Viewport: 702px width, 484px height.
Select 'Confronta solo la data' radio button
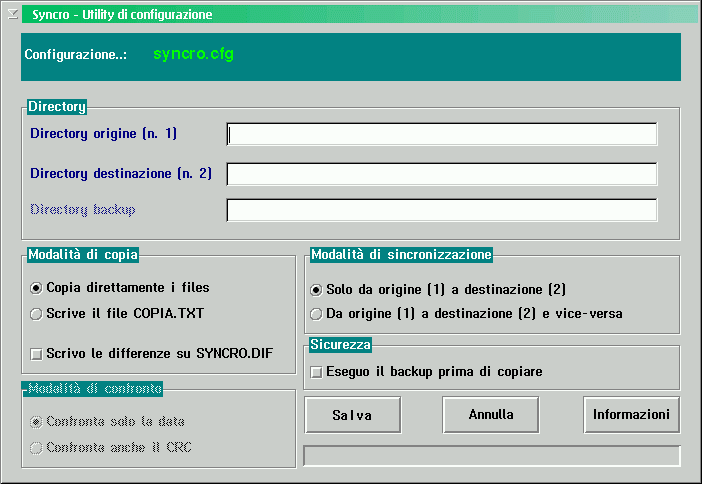[37, 422]
